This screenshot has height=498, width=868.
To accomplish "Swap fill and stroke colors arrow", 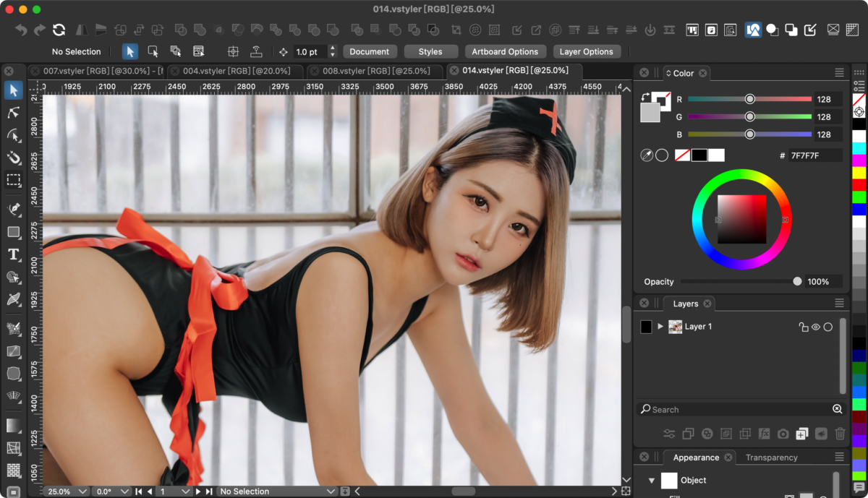I will (645, 97).
